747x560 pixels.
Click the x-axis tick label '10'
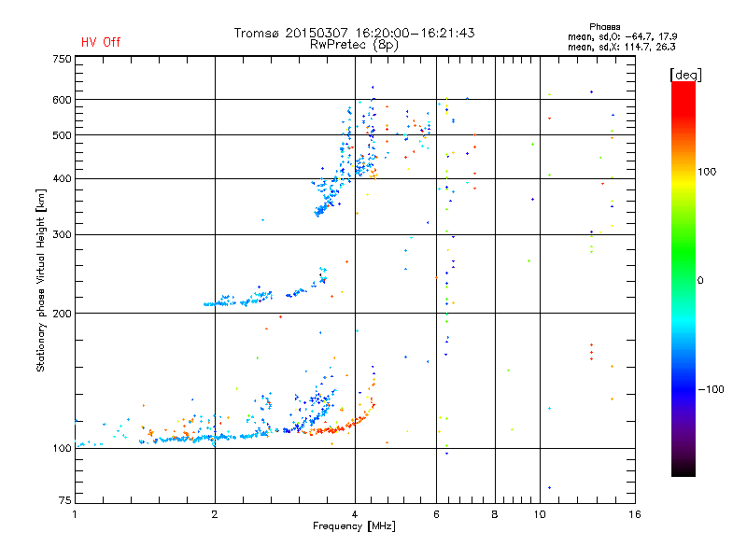coord(540,514)
